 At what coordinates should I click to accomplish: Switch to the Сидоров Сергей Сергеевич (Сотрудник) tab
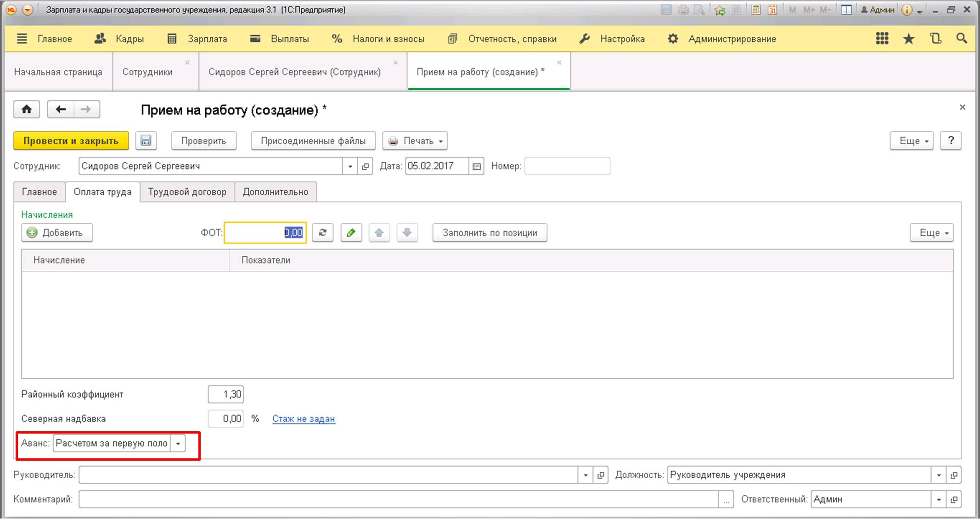(294, 72)
